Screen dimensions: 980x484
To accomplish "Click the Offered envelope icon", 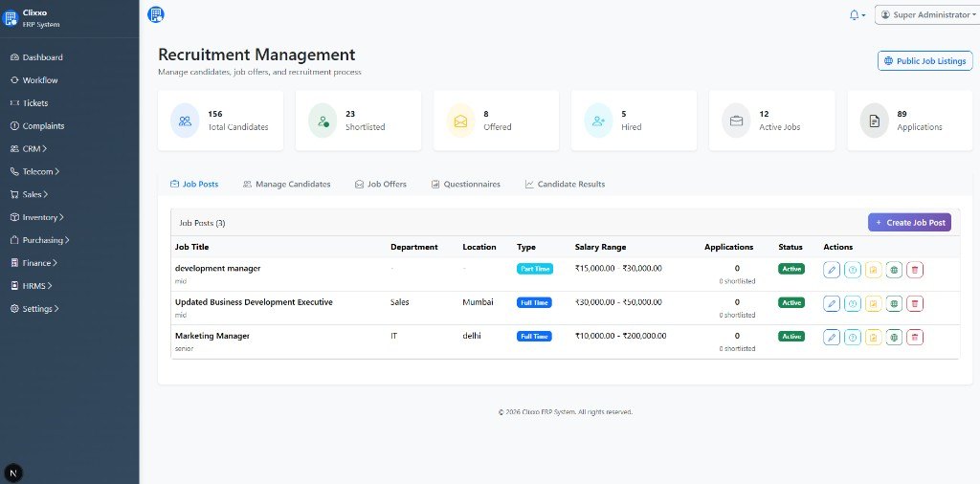I will tap(460, 121).
